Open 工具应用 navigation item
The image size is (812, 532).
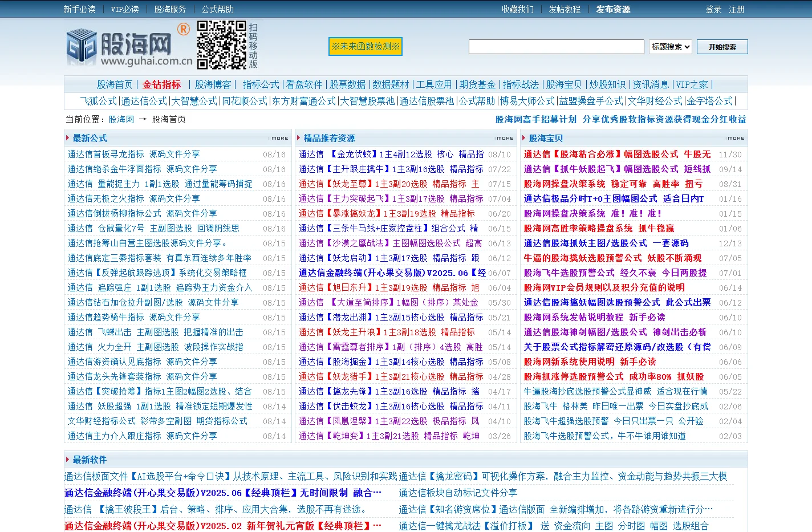point(434,84)
